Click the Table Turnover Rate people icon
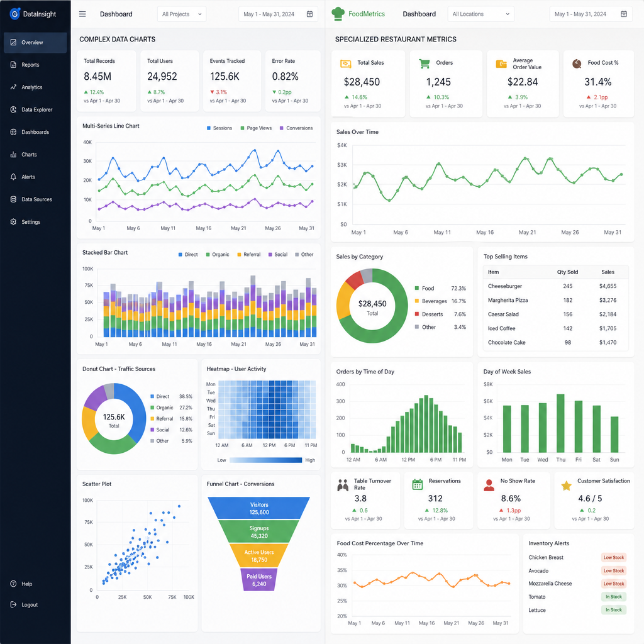This screenshot has height=644, width=644. (343, 485)
